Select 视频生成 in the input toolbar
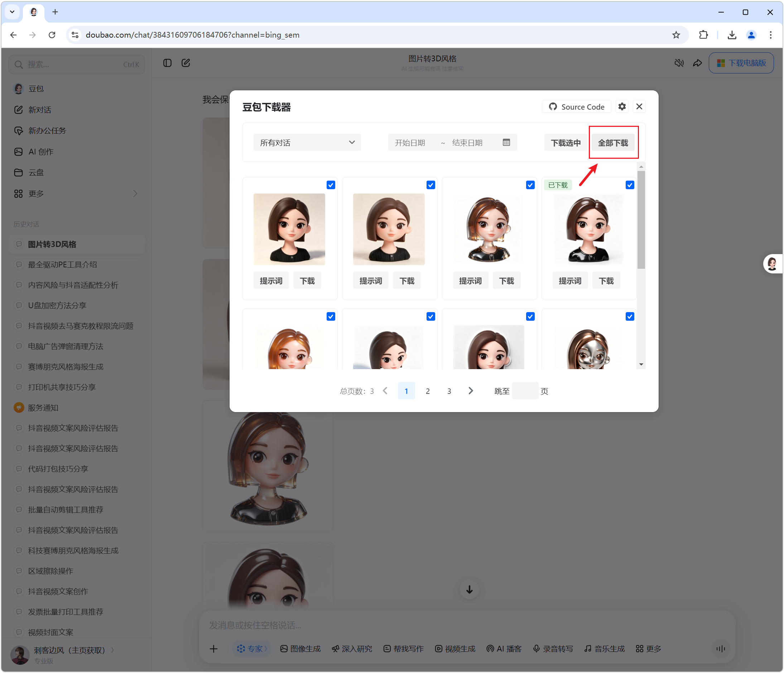The height and width of the screenshot is (673, 784). click(455, 649)
